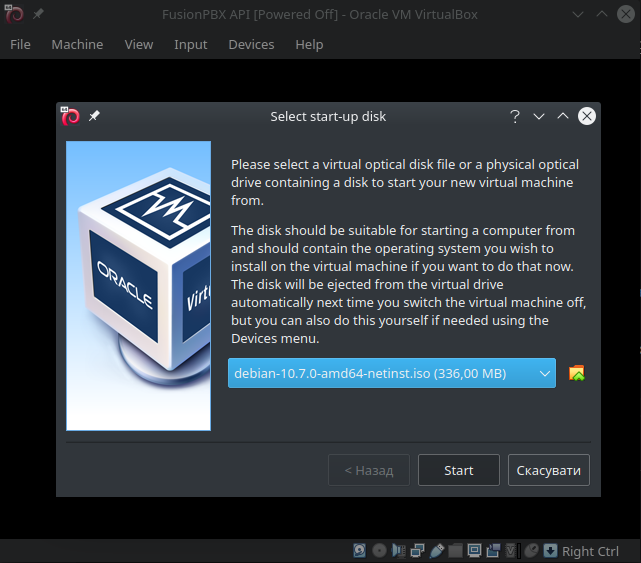The width and height of the screenshot is (641, 563).
Task: Click the virtualization V status icon
Action: point(513,550)
